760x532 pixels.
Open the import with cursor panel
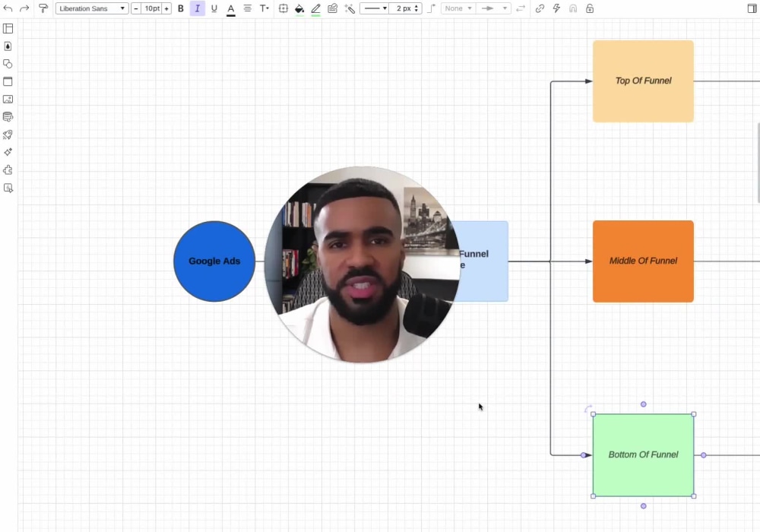click(8, 188)
